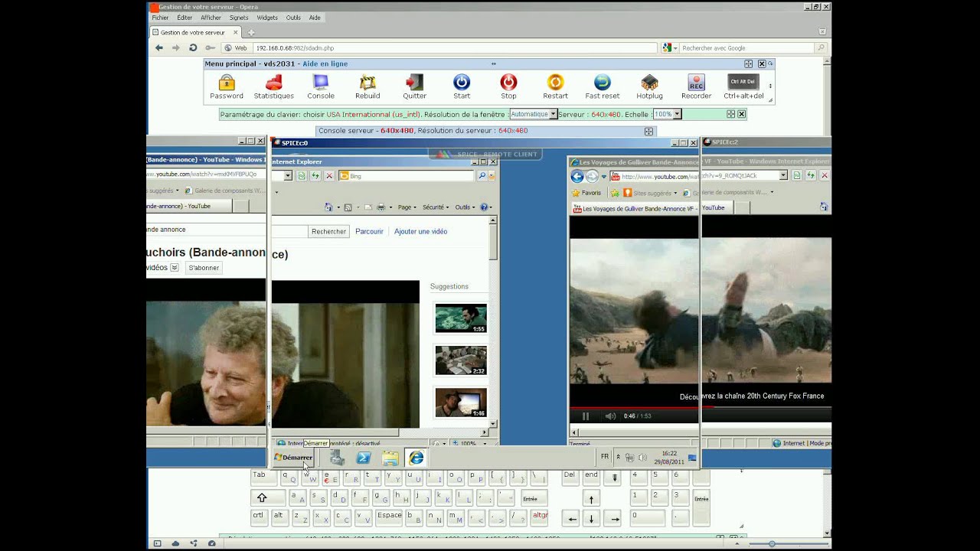Open suggested video thumbnail lasting 2:32
Image resolution: width=980 pixels, height=551 pixels.
coord(461,360)
